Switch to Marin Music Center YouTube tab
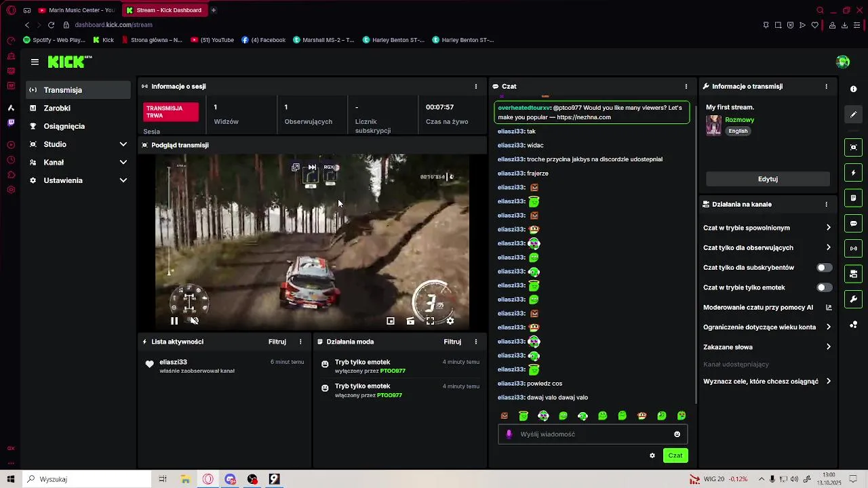Viewport: 868px width, 488px height. click(x=77, y=10)
